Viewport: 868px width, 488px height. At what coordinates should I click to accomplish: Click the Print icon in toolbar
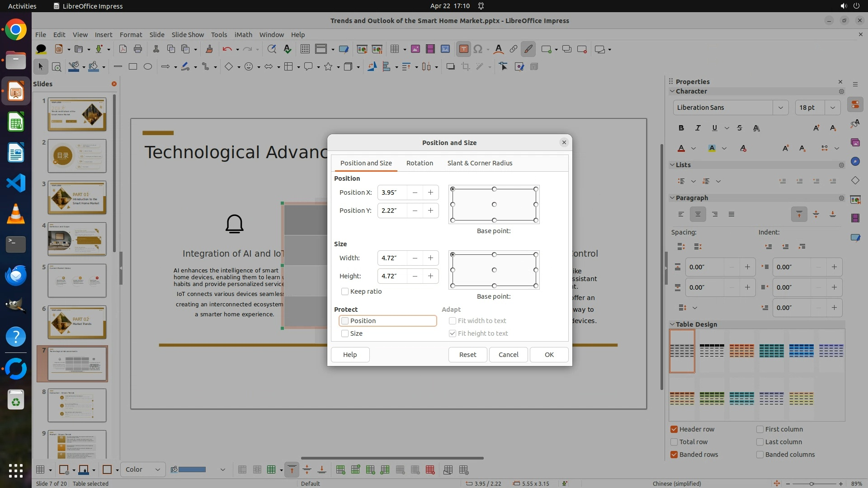point(138,49)
